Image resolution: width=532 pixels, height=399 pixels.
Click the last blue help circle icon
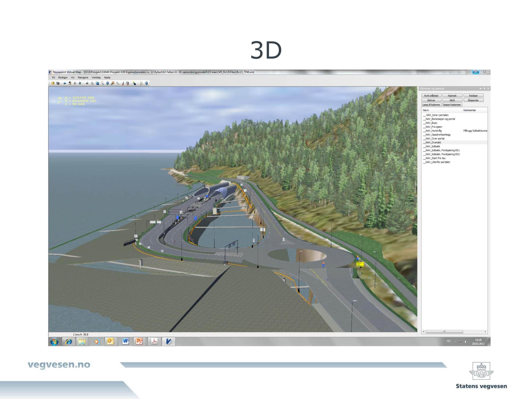pyautogui.click(x=146, y=83)
